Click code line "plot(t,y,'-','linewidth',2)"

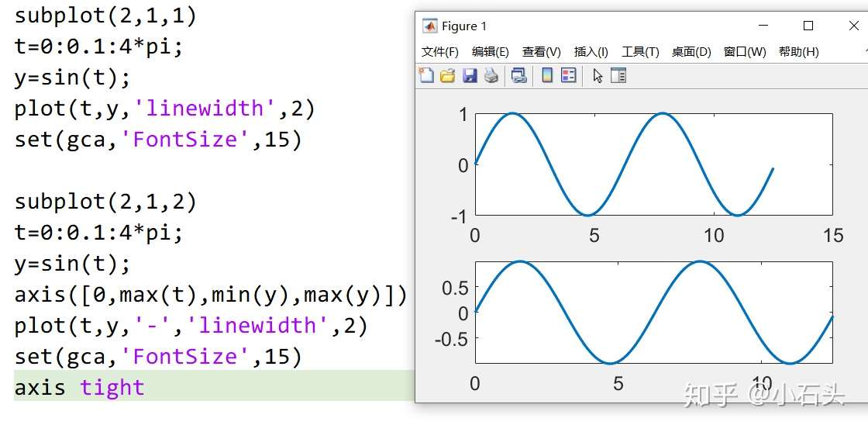[191, 325]
